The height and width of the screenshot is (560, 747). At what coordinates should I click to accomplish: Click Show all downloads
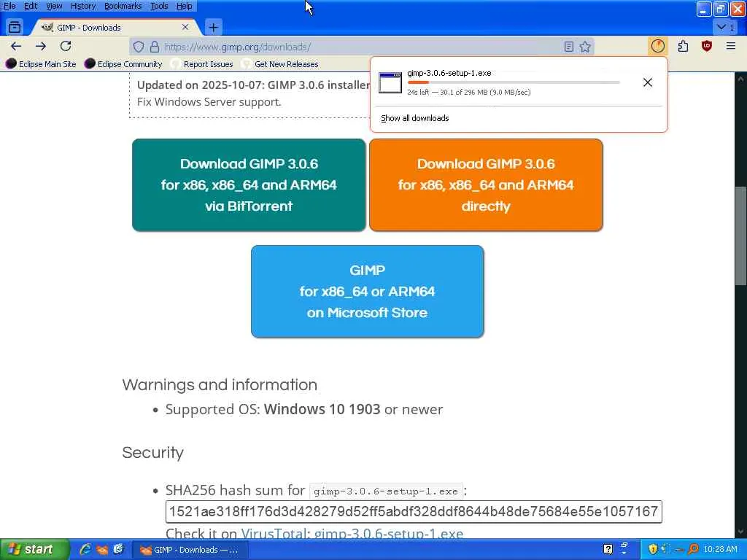click(x=414, y=118)
